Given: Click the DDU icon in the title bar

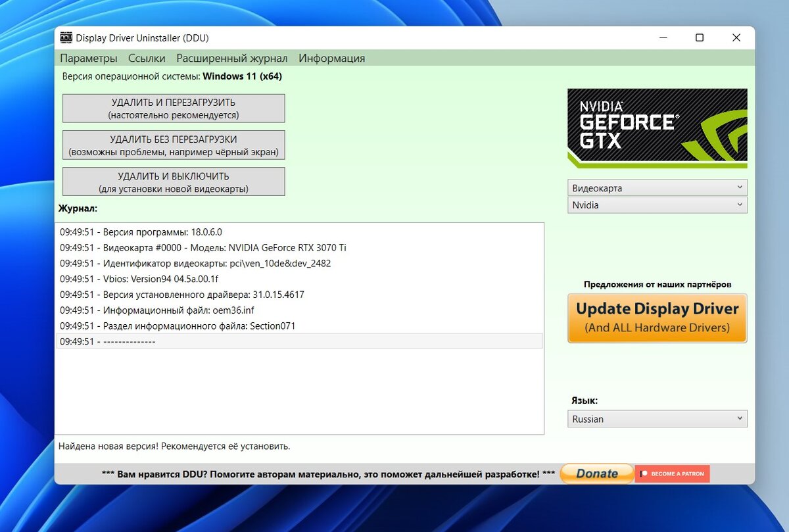Looking at the screenshot, I should point(66,37).
